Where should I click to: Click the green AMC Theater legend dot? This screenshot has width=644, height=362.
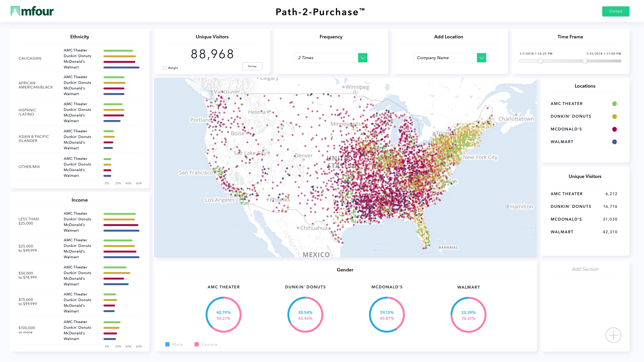point(614,104)
